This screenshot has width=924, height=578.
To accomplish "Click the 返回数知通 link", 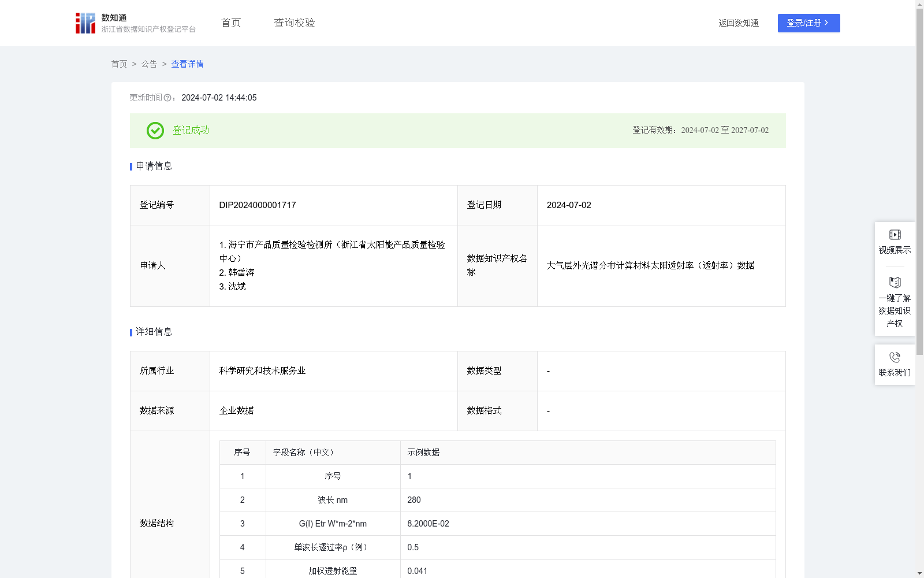I will (739, 23).
